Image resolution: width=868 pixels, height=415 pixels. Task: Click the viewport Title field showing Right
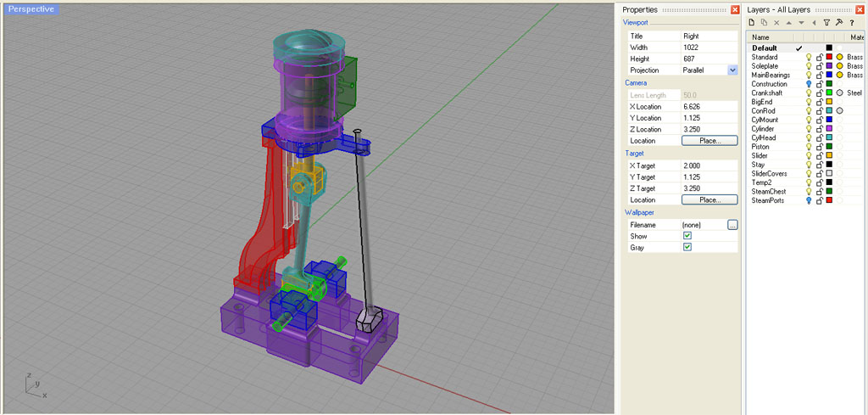tap(708, 36)
